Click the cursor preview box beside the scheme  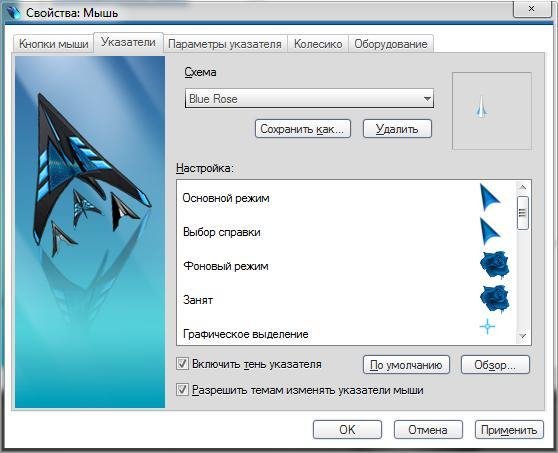tap(492, 111)
